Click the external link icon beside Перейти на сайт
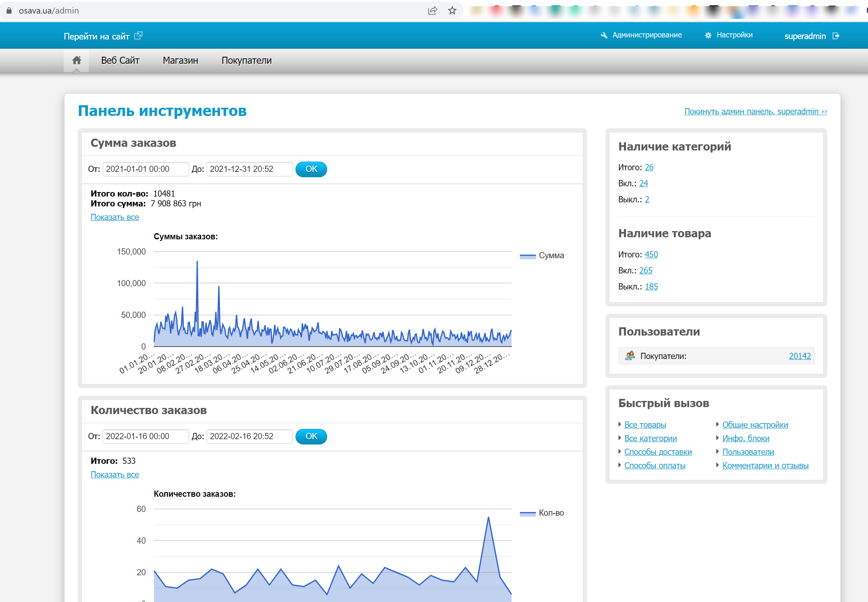Viewport: 868px width, 602px height. (139, 36)
